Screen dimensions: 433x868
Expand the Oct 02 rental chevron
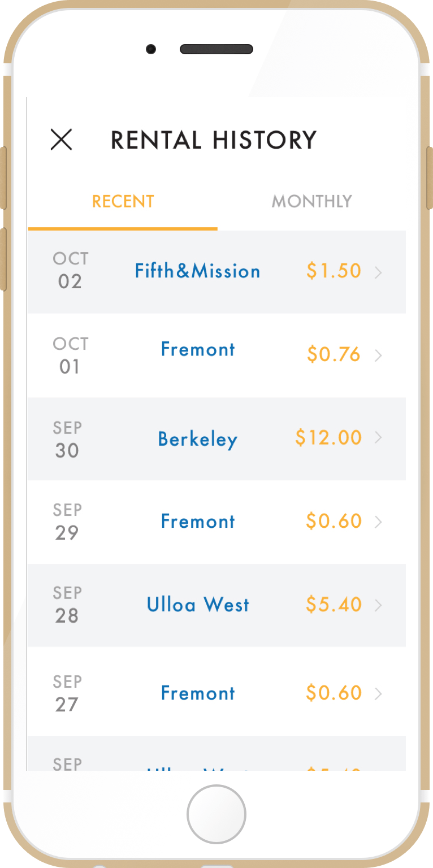point(379,273)
